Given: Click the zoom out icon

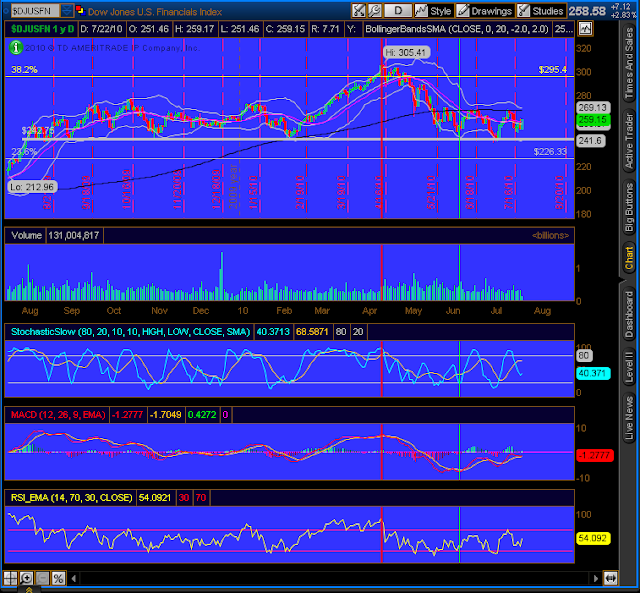Looking at the screenshot, I should click(42, 578).
